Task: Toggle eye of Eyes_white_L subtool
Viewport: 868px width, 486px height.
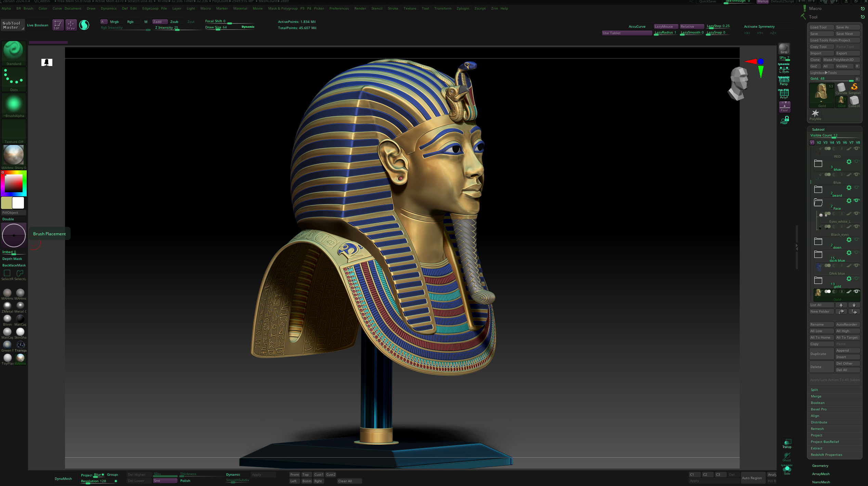Action: (x=856, y=213)
